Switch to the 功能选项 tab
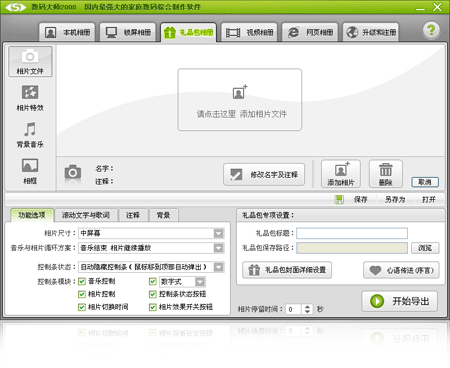The height and width of the screenshot is (368, 450). [x=32, y=215]
